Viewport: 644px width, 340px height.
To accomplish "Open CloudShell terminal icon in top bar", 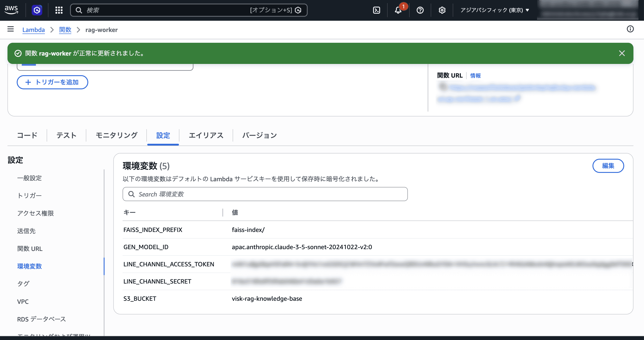I will click(376, 10).
